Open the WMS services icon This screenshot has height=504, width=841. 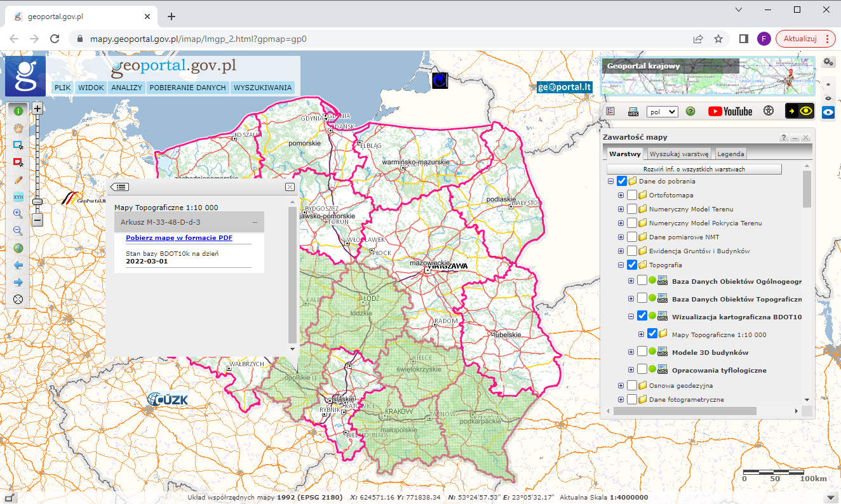(x=633, y=111)
